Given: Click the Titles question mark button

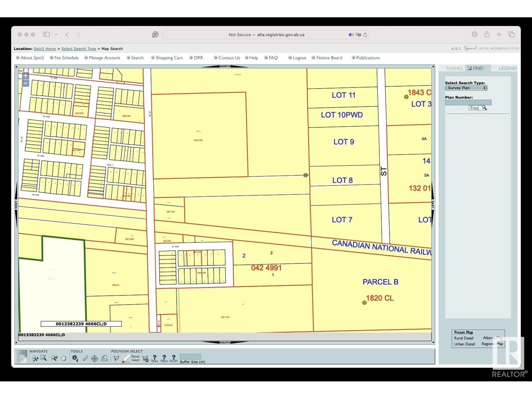Looking at the screenshot, I should pos(154,358).
